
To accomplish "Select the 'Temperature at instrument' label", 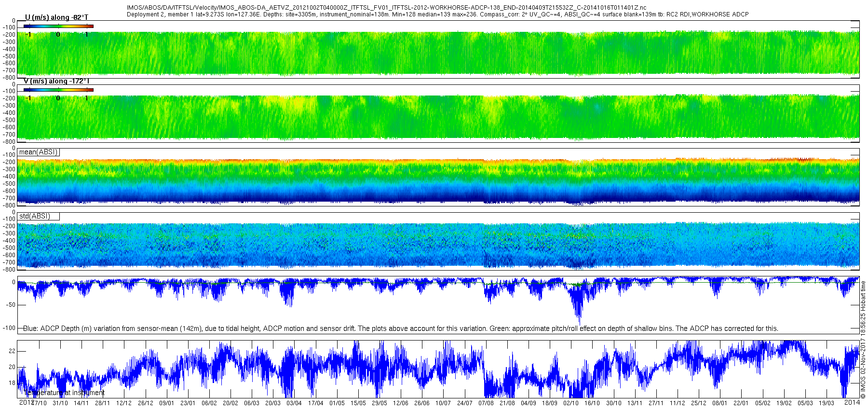I will tap(64, 393).
